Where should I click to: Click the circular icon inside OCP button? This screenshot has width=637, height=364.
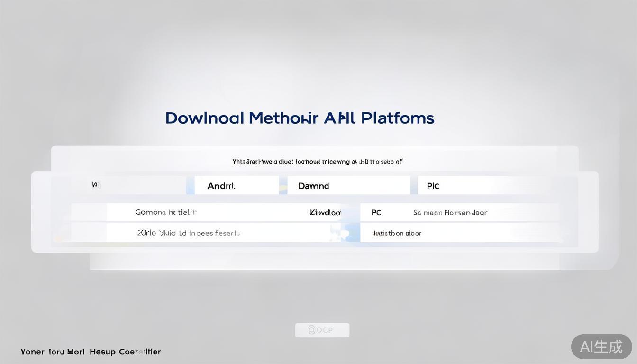point(312,330)
